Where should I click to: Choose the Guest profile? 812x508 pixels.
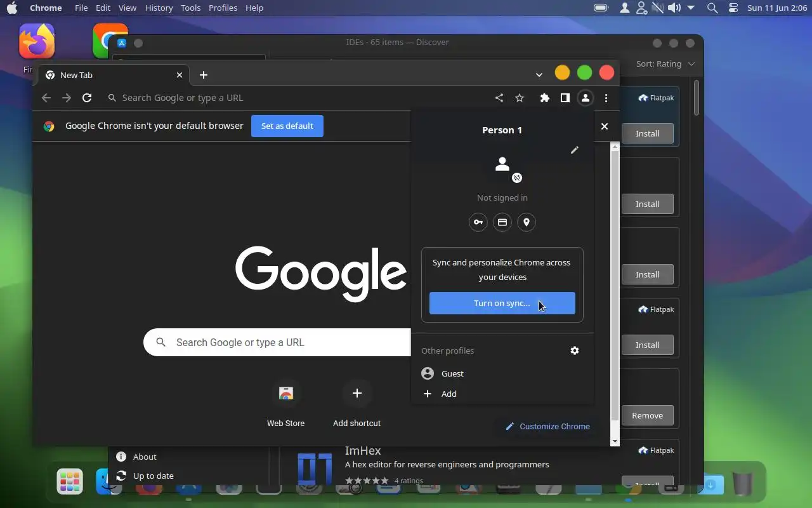point(502,373)
